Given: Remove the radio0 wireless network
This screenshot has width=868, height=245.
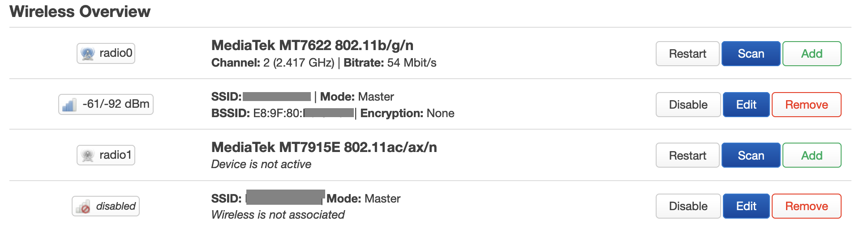Looking at the screenshot, I should point(807,105).
